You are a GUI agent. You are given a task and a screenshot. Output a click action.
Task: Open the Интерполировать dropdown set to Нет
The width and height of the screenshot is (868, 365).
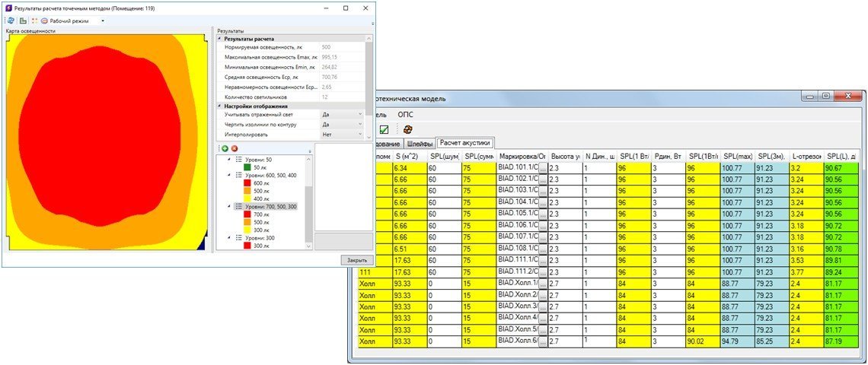[359, 134]
